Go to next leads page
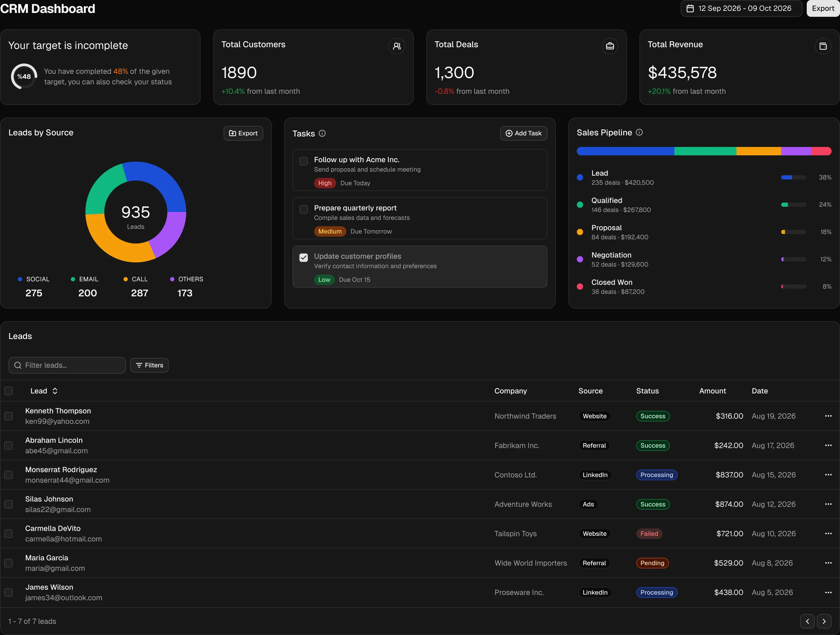 pyautogui.click(x=824, y=621)
